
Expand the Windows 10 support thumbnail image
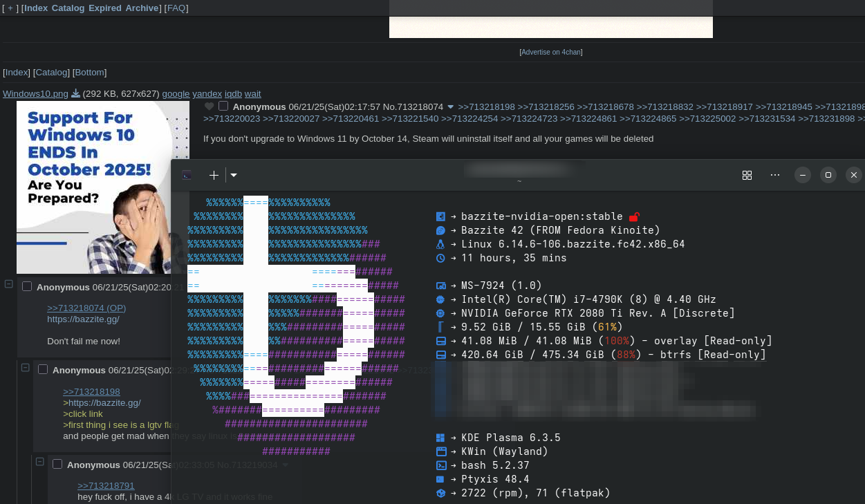[102, 187]
